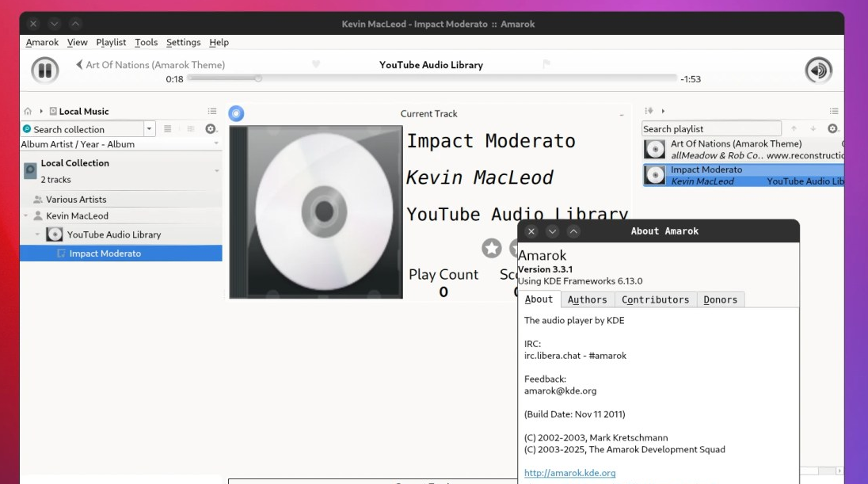
Task: Collapse the YouTube Audio Library album node
Action: 38,234
